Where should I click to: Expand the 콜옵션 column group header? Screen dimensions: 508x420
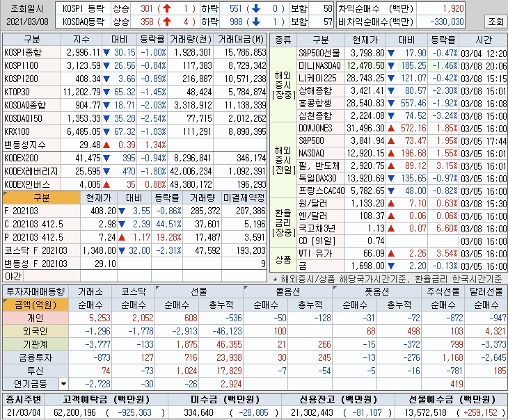tap(287, 292)
